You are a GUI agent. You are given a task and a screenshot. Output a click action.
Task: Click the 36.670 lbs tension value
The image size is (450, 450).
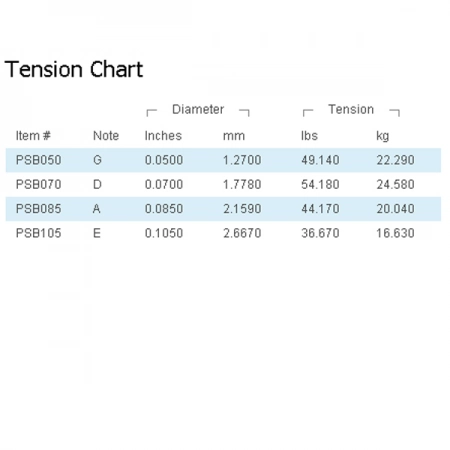tap(320, 233)
